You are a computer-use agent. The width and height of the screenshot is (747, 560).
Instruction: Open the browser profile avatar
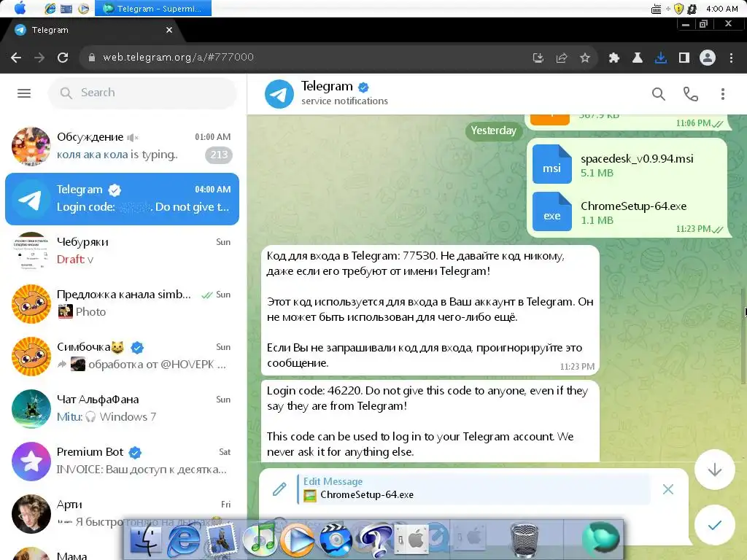pyautogui.click(x=708, y=58)
